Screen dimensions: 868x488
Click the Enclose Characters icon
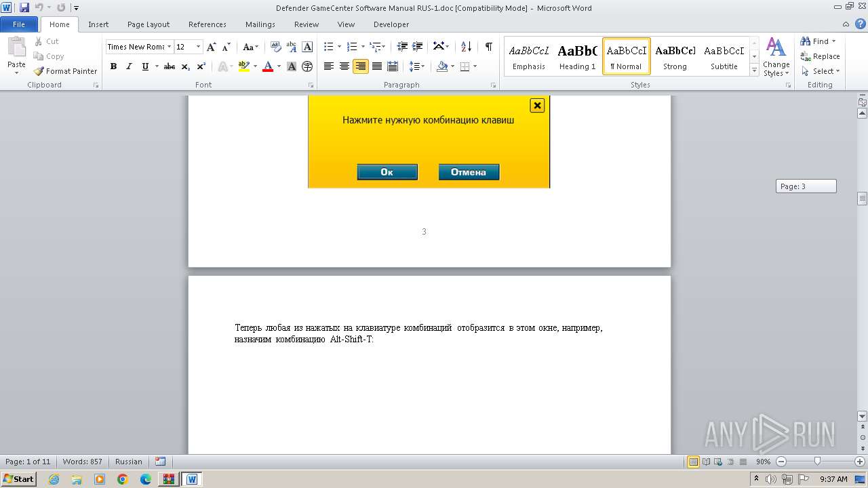(x=307, y=66)
